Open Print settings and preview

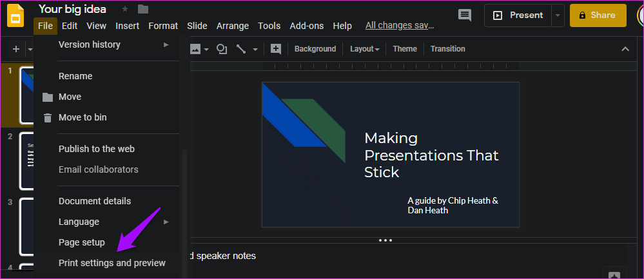coord(107,263)
